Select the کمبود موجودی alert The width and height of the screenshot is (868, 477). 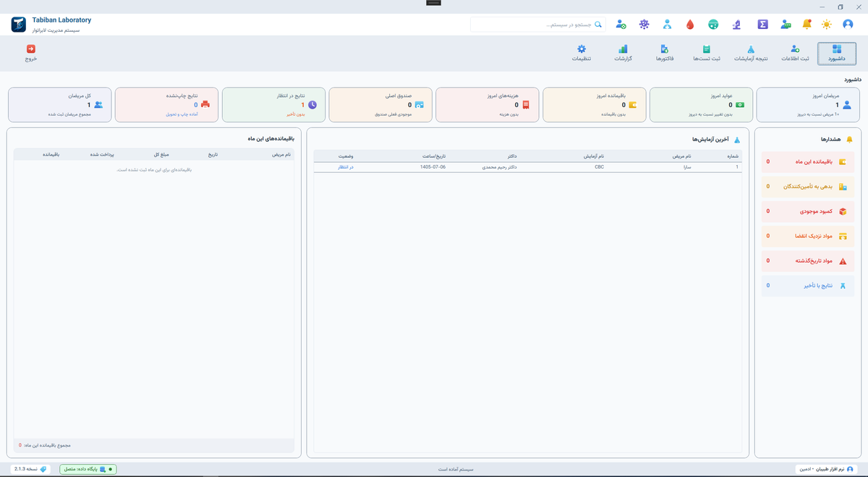click(807, 211)
